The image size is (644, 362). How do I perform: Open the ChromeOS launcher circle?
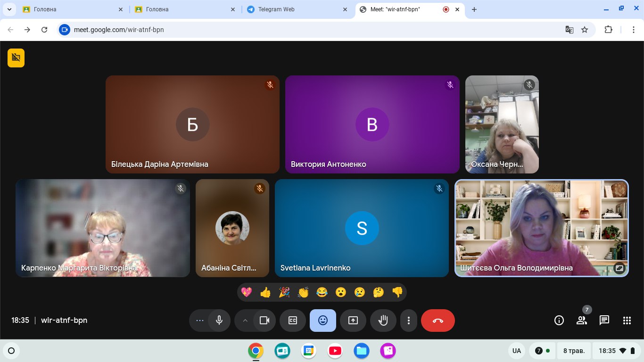click(12, 351)
